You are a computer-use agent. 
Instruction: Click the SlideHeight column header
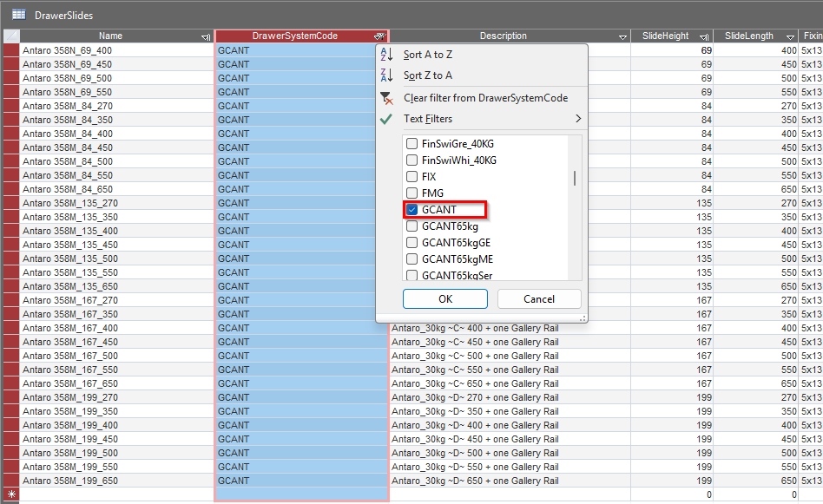[666, 36]
